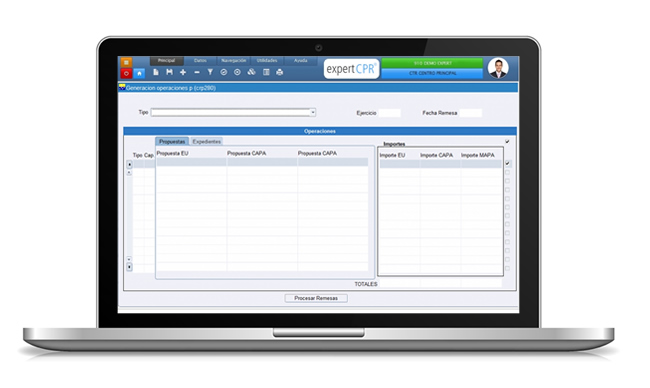This screenshot has width=650, height=388.
Task: Click the print icon in the toolbar
Action: 280,72
